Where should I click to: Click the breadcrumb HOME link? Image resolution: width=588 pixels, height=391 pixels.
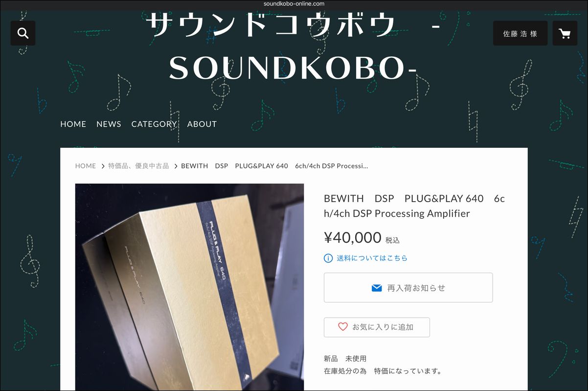click(x=86, y=166)
